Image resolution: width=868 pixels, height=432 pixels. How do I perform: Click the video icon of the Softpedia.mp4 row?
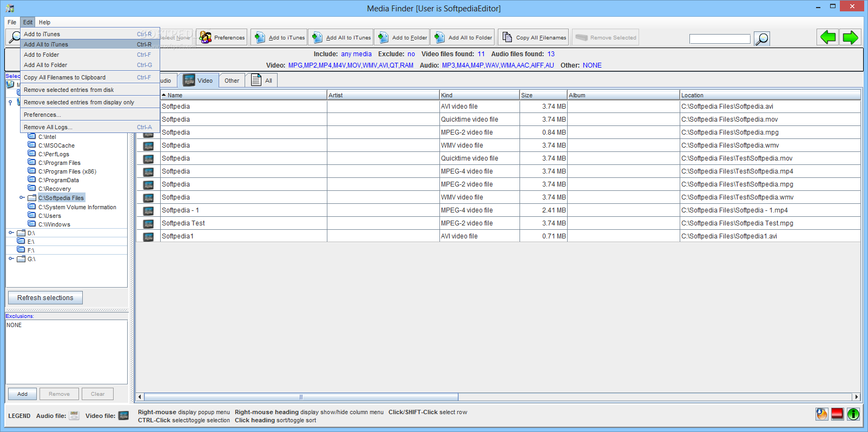click(x=148, y=171)
